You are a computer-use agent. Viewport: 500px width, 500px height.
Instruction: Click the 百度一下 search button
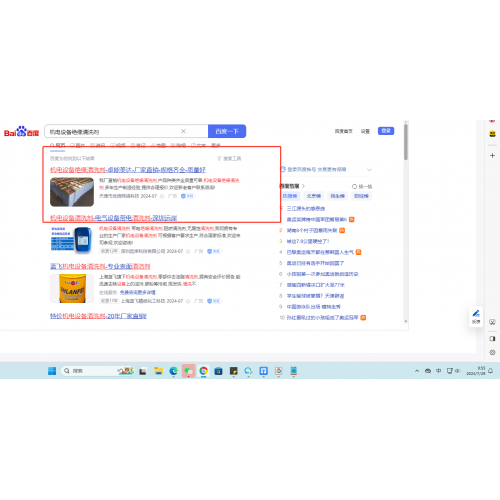click(227, 131)
